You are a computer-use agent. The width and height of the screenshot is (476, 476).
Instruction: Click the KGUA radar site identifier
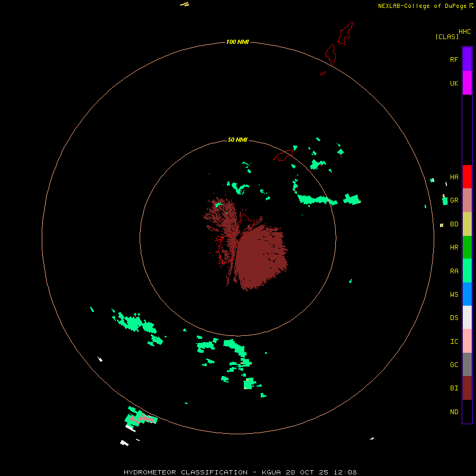271,472
